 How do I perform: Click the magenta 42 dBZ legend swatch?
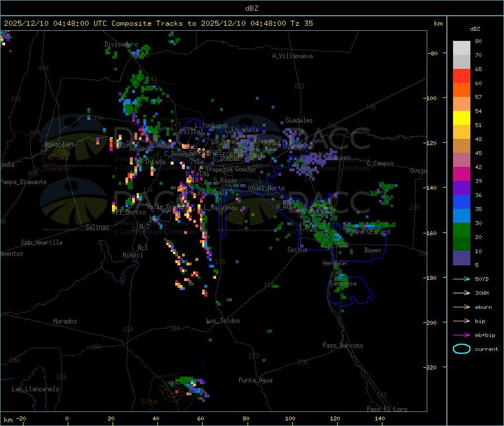[x=461, y=174]
